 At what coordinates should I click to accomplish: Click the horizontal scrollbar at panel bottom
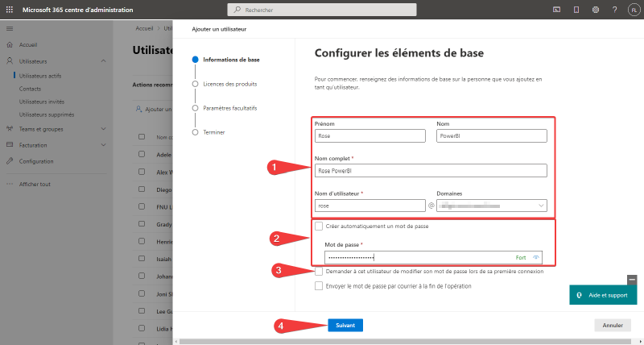(406, 341)
